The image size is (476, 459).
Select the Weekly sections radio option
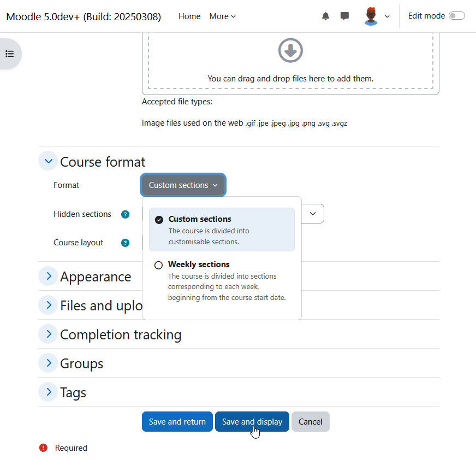[x=158, y=265]
